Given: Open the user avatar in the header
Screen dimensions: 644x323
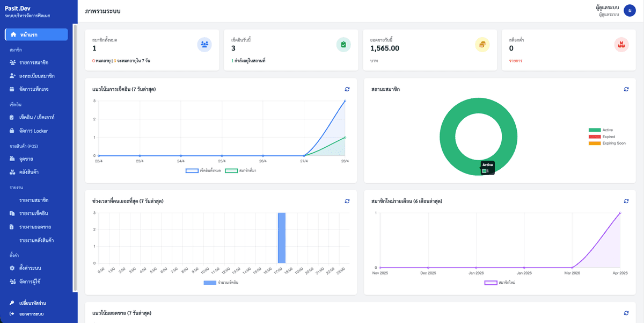Looking at the screenshot, I should [x=630, y=11].
